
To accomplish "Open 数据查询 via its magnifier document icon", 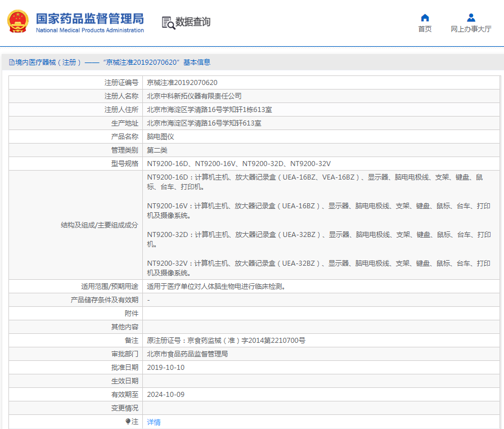I will click(x=167, y=23).
